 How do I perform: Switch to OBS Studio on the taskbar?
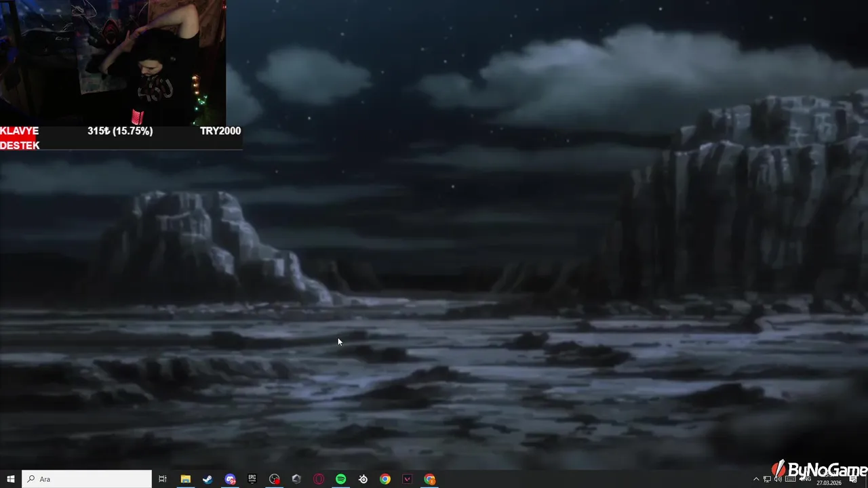pos(274,479)
